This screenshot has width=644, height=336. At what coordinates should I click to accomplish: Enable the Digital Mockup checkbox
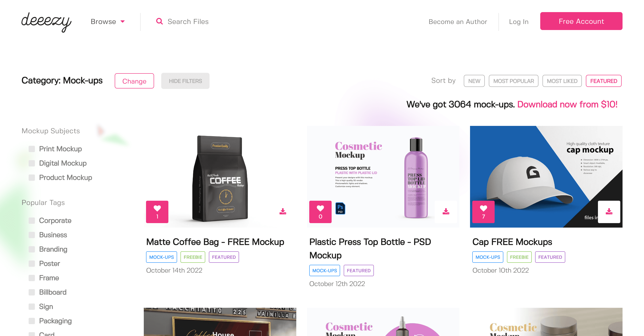coord(32,163)
